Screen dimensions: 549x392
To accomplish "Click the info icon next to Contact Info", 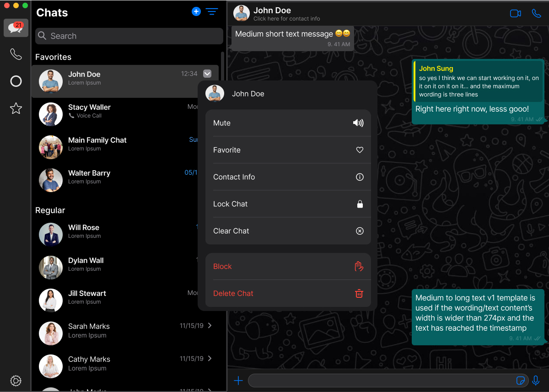I will (x=360, y=177).
